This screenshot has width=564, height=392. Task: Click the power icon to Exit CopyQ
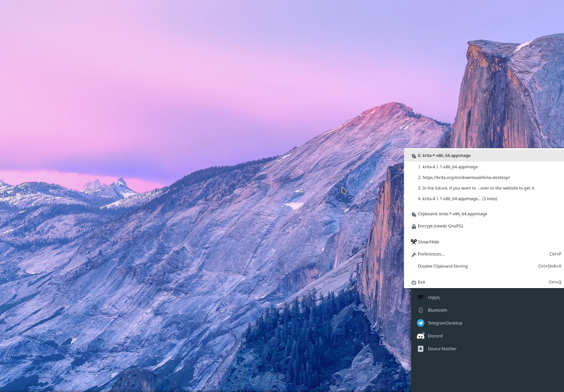click(414, 282)
